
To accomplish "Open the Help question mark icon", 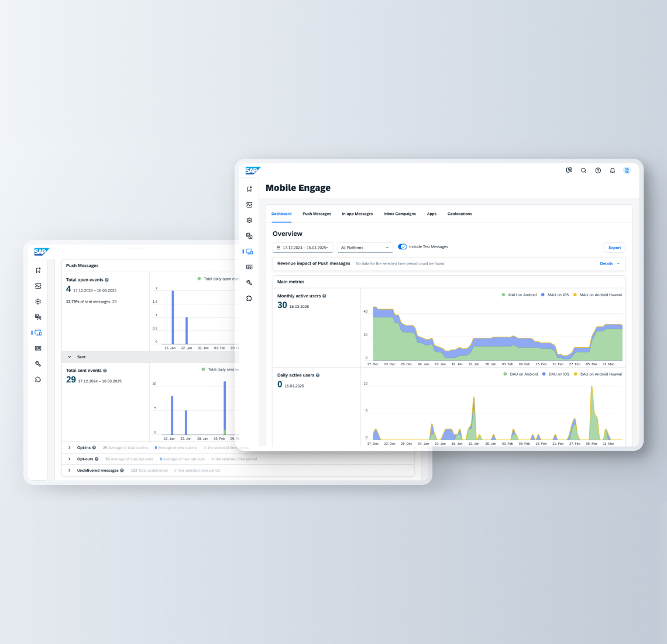I will 598,170.
